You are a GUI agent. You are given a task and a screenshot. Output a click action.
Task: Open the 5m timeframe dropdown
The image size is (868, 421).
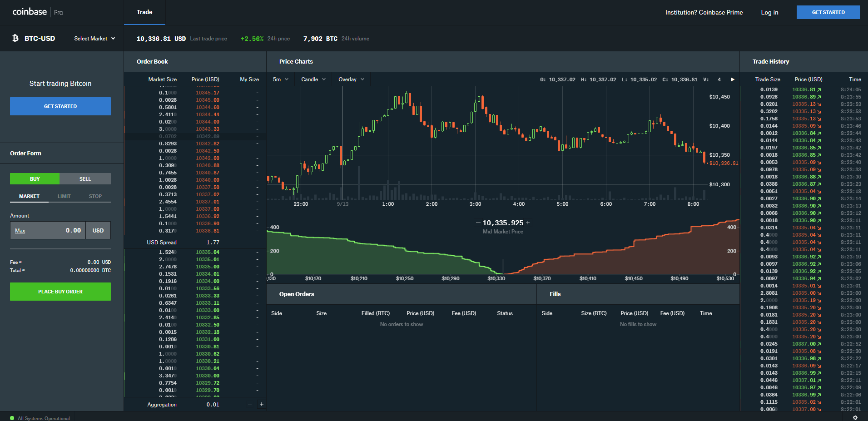pyautogui.click(x=281, y=79)
